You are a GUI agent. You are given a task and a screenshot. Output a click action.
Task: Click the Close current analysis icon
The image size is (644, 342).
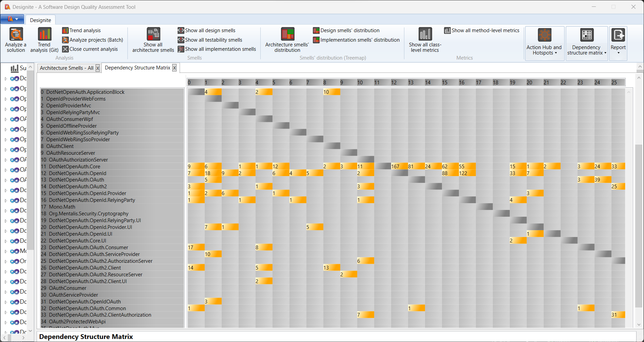coord(65,49)
